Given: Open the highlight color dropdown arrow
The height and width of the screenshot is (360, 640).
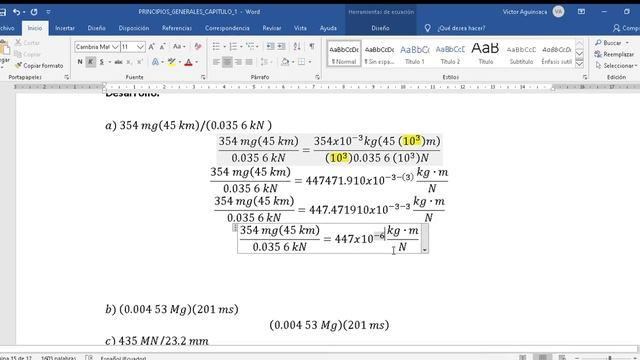Looking at the screenshot, I should pos(180,62).
